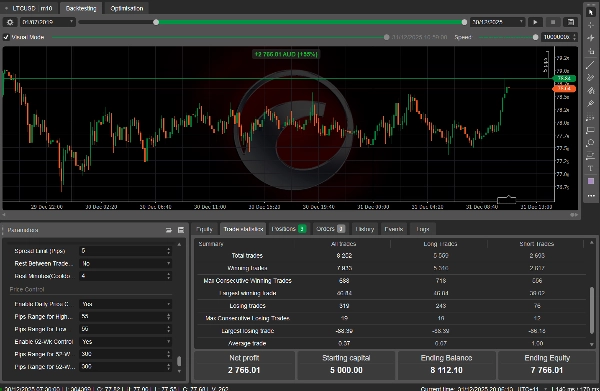600x391 pixels.
Task: Switch to the Optimisation tab
Action: pyautogui.click(x=127, y=8)
